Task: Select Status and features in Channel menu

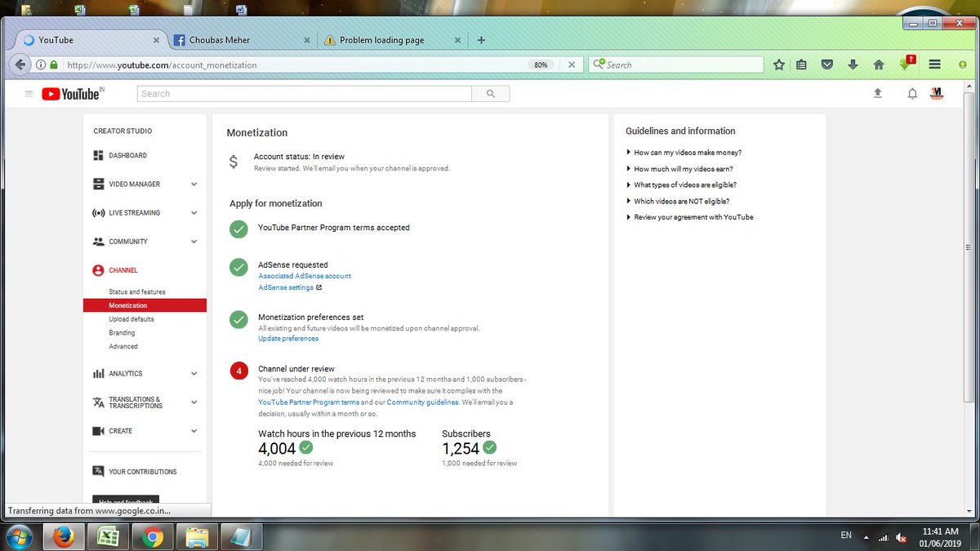Action: (137, 292)
